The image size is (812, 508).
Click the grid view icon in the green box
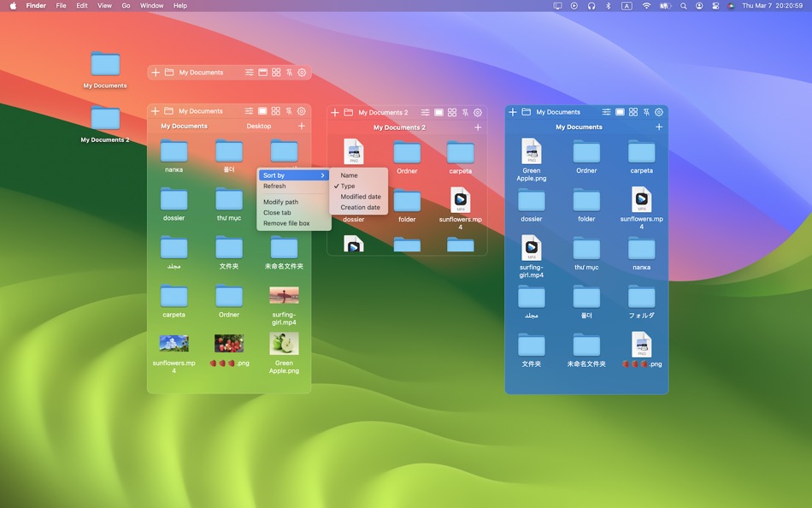(x=276, y=111)
